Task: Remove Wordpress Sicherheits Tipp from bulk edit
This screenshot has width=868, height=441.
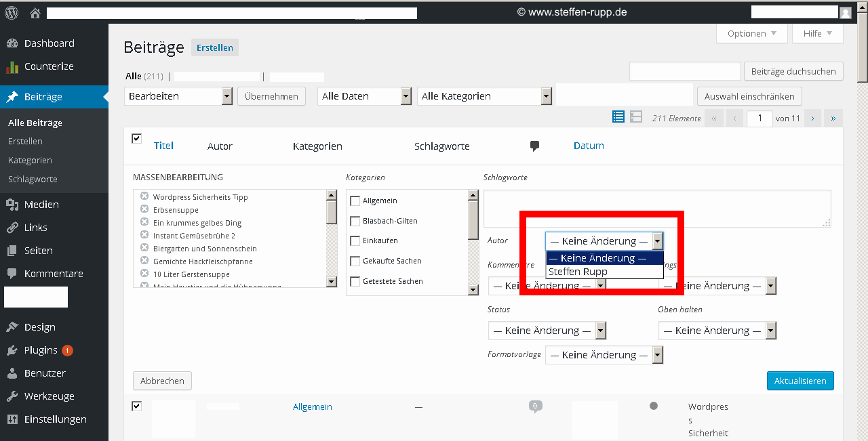Action: [x=144, y=196]
